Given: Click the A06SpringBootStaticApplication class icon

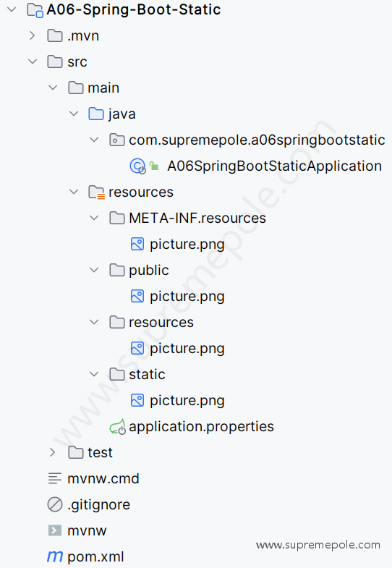Looking at the screenshot, I should click(x=137, y=166).
